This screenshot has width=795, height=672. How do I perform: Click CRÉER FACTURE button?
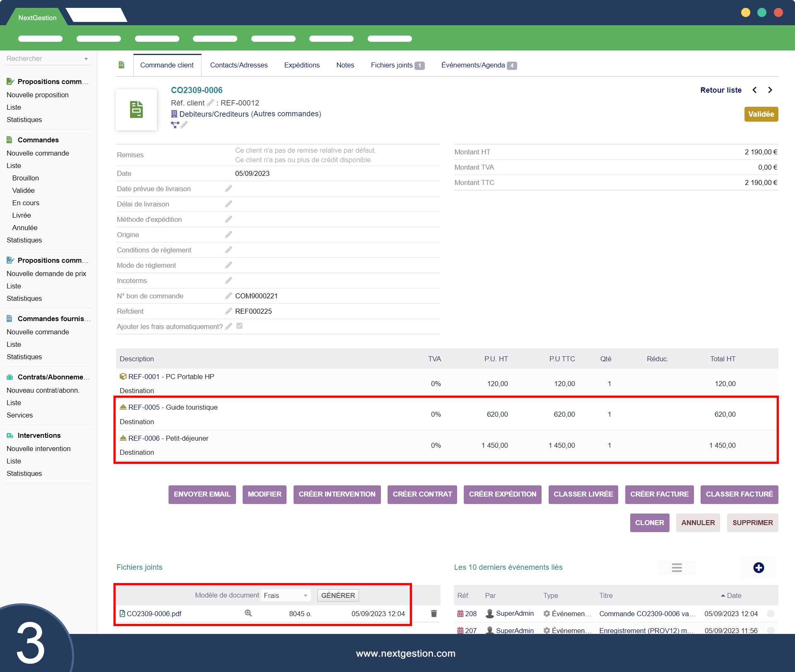click(659, 494)
